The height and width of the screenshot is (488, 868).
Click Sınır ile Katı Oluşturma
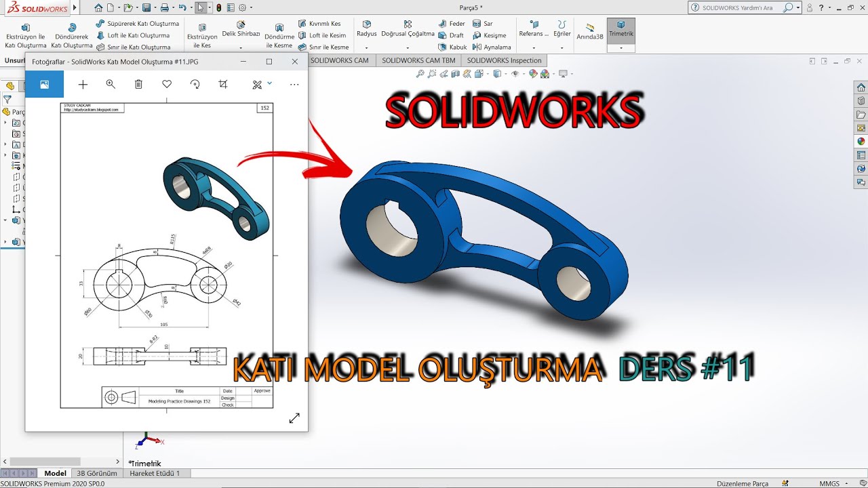click(133, 47)
